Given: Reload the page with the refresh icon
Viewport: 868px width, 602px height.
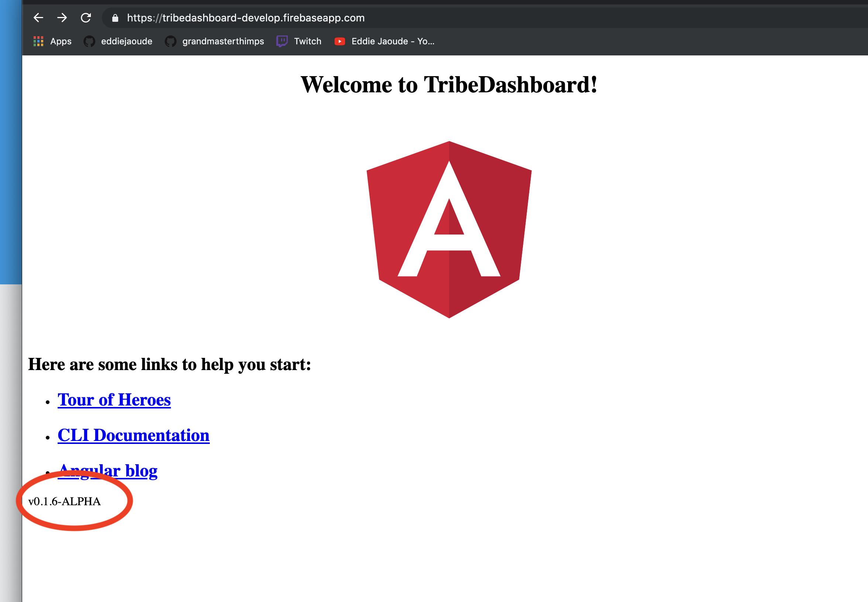Looking at the screenshot, I should [86, 18].
